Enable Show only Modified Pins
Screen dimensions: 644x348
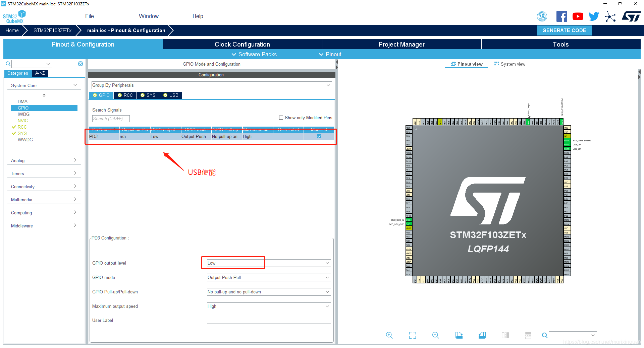[281, 118]
